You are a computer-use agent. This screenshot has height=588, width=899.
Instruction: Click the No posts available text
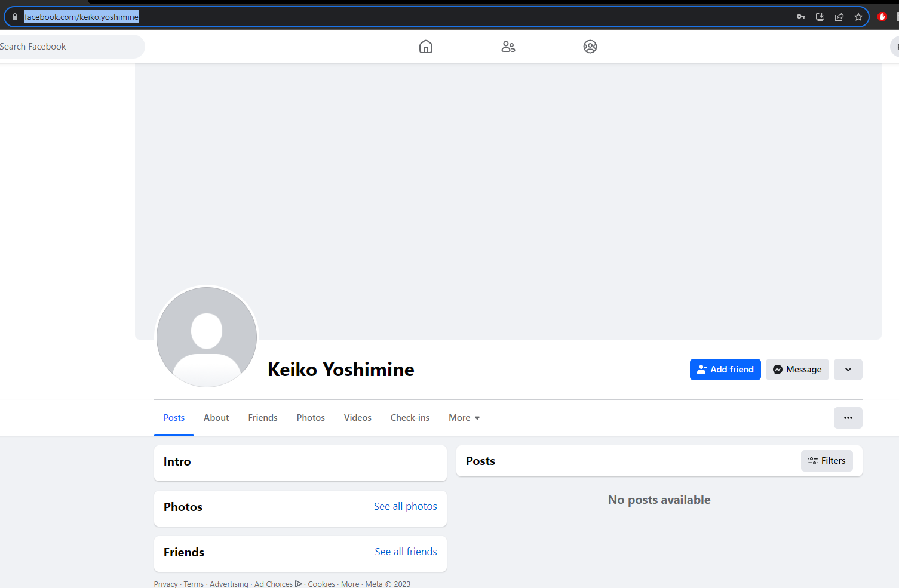click(659, 500)
